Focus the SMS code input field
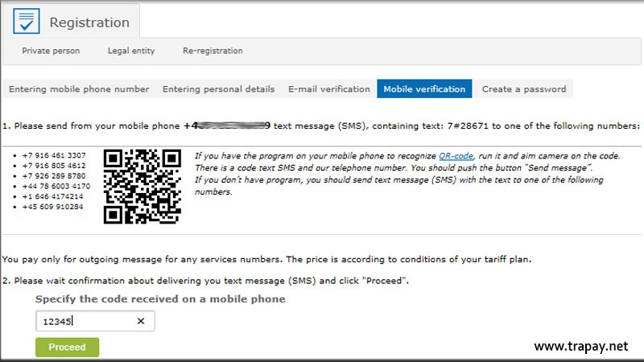644x362 pixels. [85, 321]
